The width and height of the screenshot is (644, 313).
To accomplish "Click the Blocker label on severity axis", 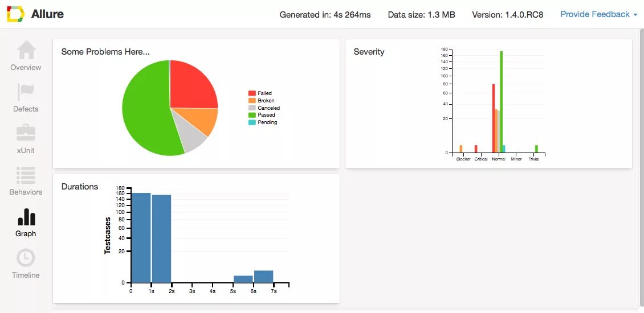I will 463,159.
